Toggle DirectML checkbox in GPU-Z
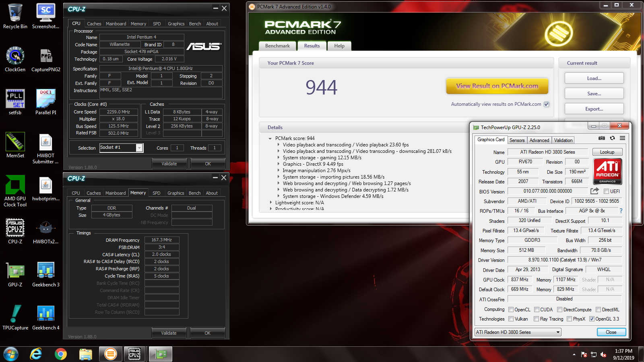This screenshot has height=362, width=644. (598, 310)
